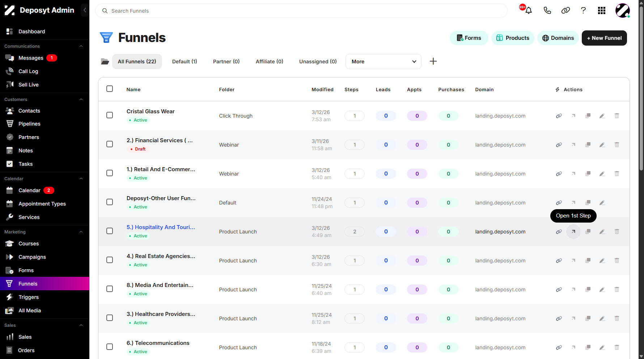Copy link for Cristal Glass Wear funnel
This screenshot has width=644, height=359.
[559, 116]
